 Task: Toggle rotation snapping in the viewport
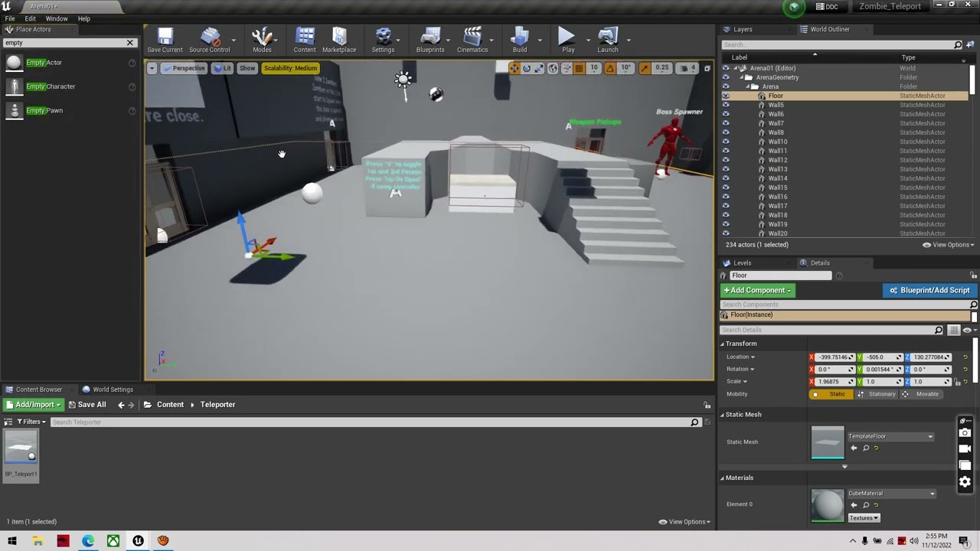point(610,68)
